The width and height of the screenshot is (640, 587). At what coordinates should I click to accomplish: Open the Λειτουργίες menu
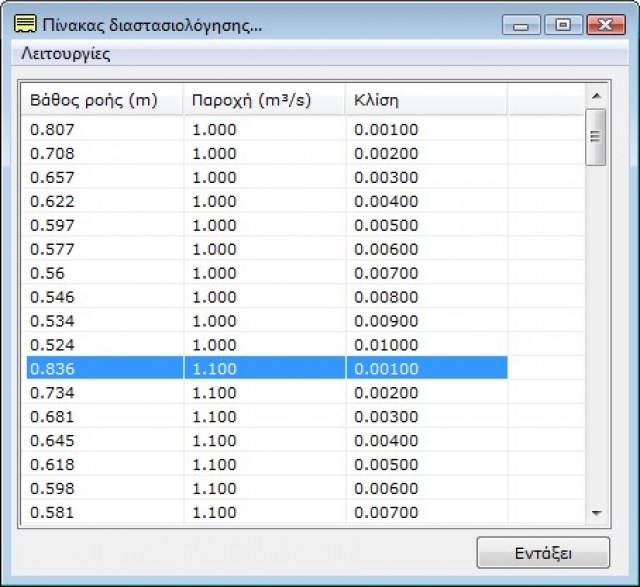pyautogui.click(x=66, y=55)
